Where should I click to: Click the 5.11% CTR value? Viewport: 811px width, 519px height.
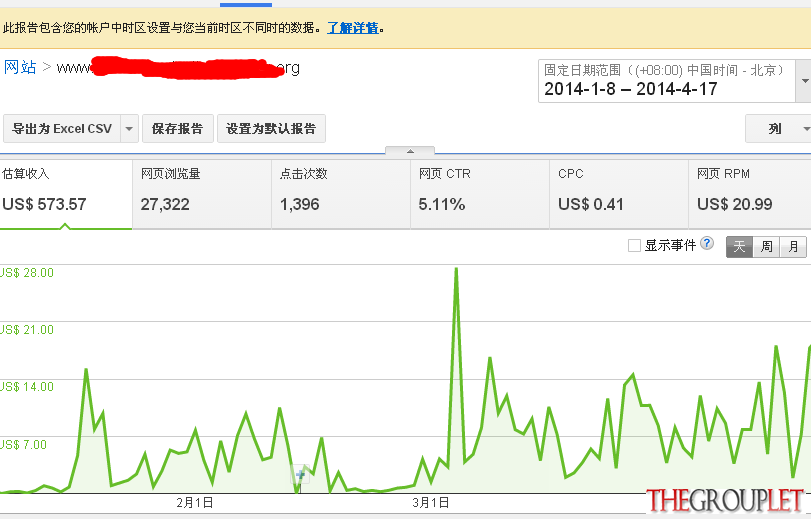442,204
